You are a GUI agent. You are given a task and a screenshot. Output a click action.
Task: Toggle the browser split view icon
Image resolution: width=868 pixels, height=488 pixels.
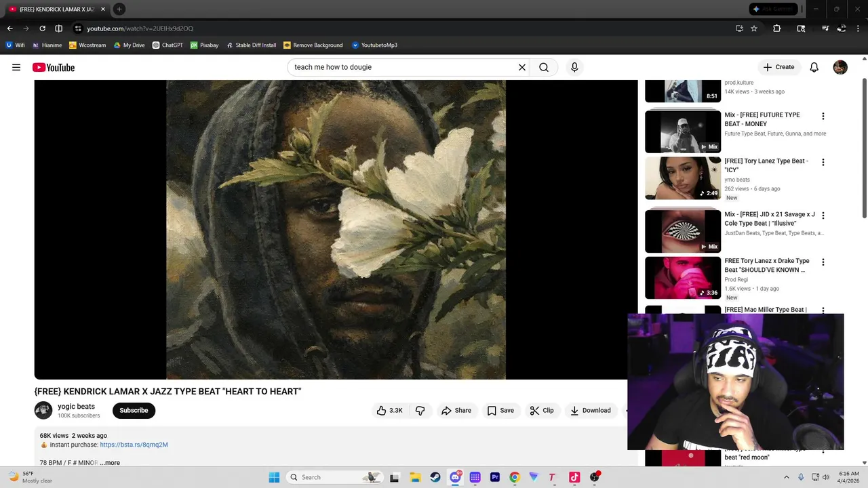tap(58, 28)
